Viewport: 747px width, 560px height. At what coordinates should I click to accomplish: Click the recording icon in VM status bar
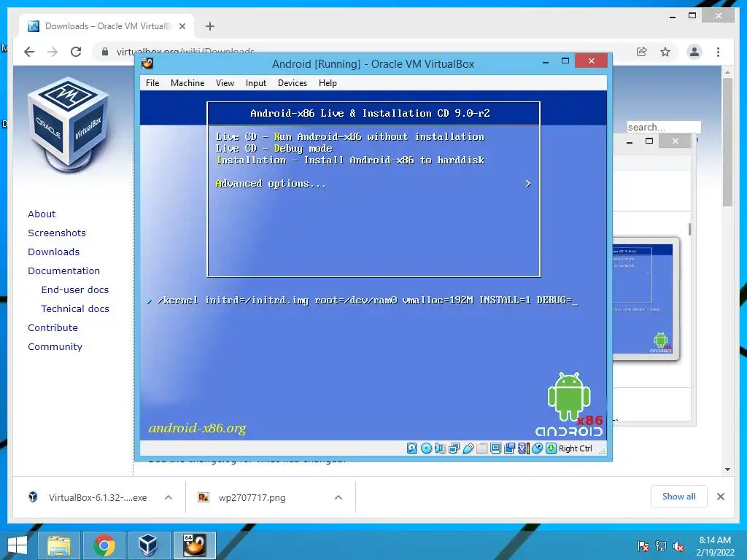tap(509, 448)
